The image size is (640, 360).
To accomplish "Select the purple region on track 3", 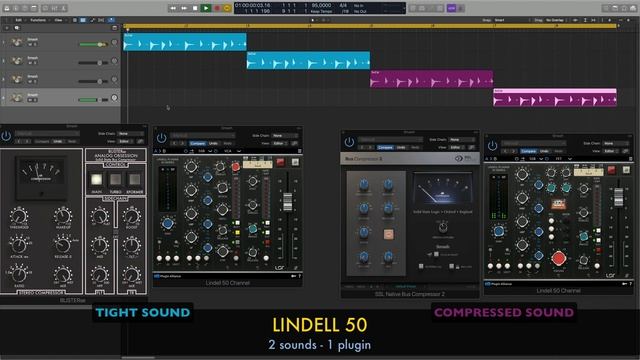I will (x=431, y=79).
